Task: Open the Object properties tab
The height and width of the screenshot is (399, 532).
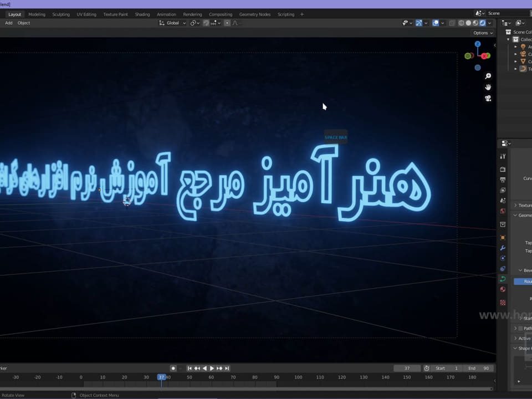Action: [x=503, y=238]
